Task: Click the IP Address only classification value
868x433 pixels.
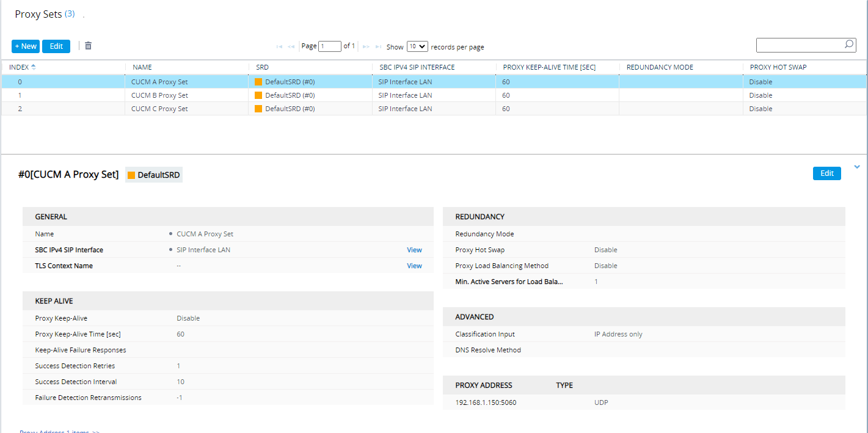Action: [618, 334]
